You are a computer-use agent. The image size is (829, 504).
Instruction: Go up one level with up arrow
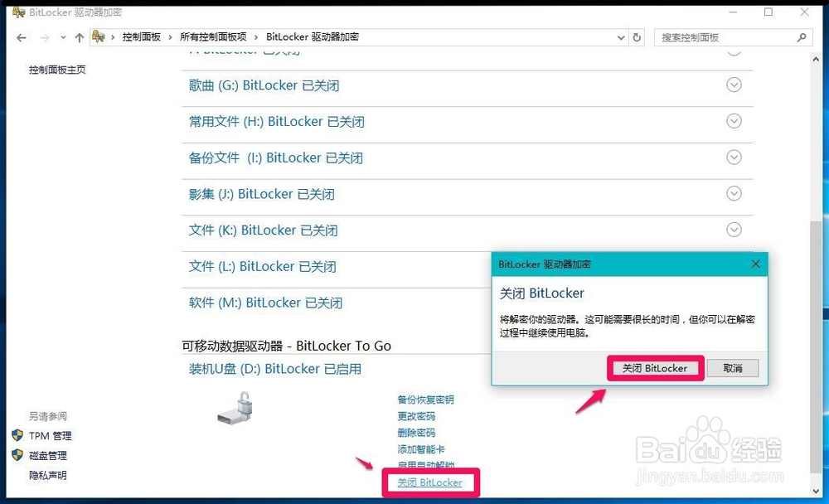[x=80, y=37]
